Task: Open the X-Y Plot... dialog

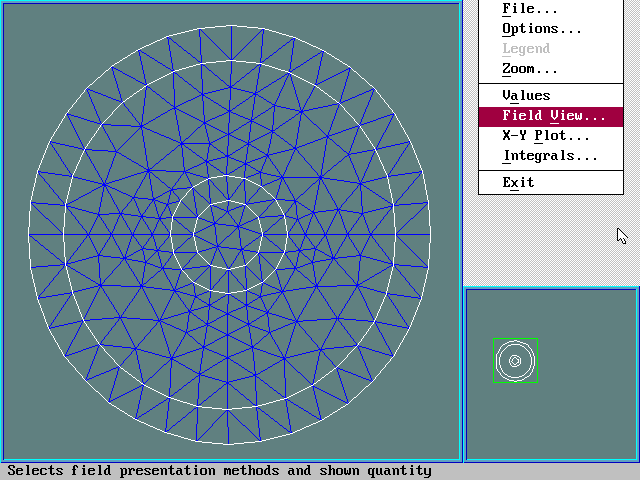Action: [545, 136]
